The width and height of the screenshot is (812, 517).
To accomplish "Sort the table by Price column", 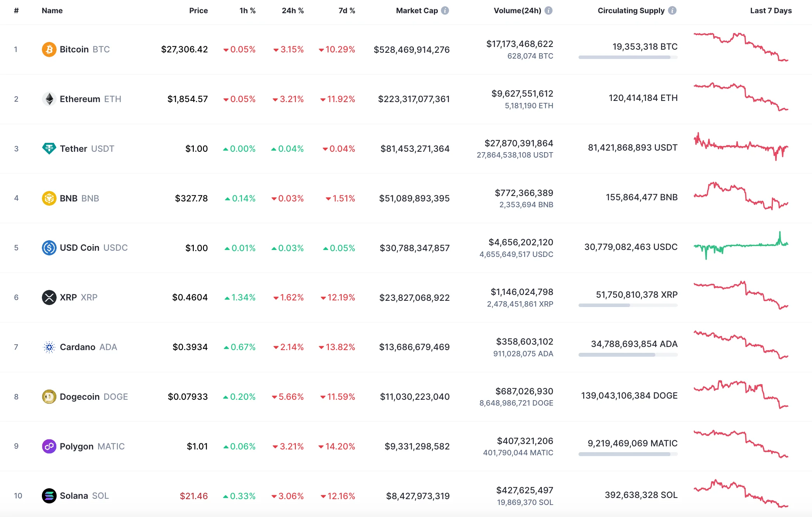I will pyautogui.click(x=199, y=11).
